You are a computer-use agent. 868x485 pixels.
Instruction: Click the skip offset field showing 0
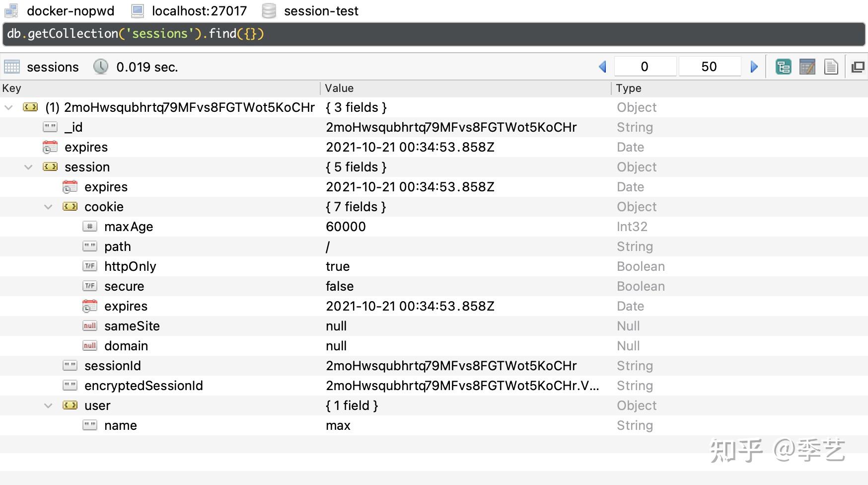click(645, 67)
